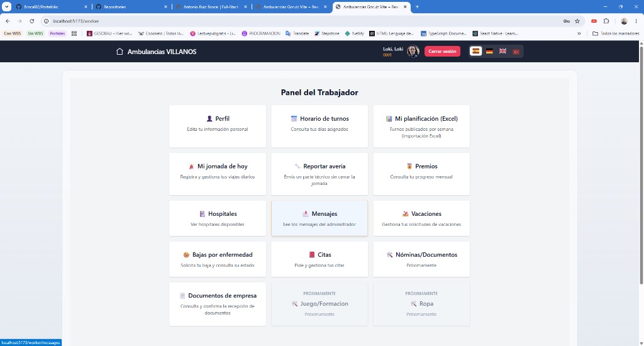This screenshot has height=346, width=644.
Task: Click the Bajas por enfermedad title
Action: point(223,254)
